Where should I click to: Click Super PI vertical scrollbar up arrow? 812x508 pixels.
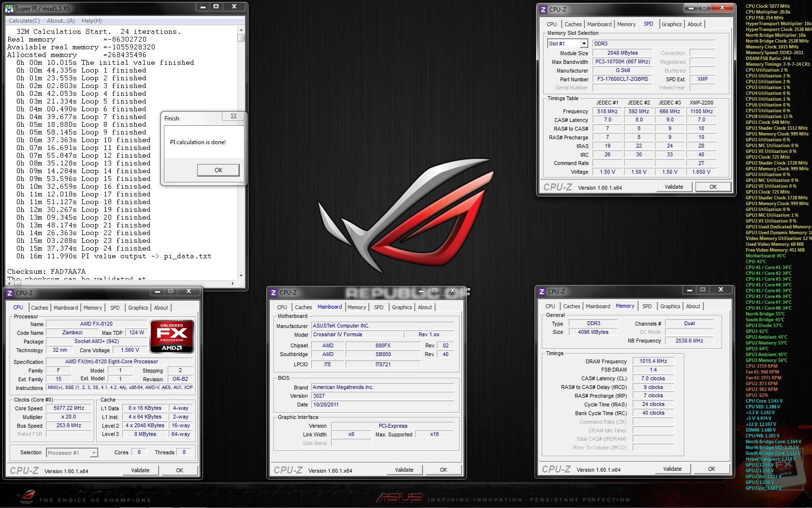coord(241,30)
